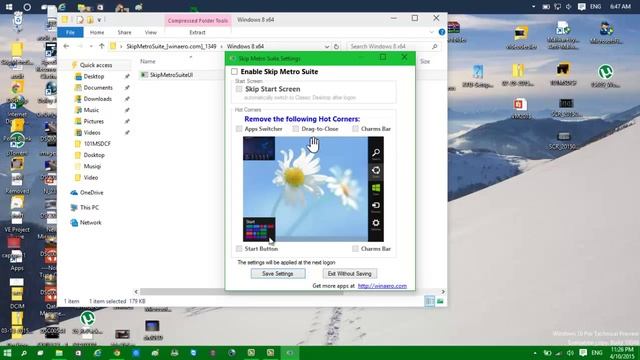Refresh the Explorer address bar
Viewport: 640px width, 360px height.
pyautogui.click(x=336, y=47)
